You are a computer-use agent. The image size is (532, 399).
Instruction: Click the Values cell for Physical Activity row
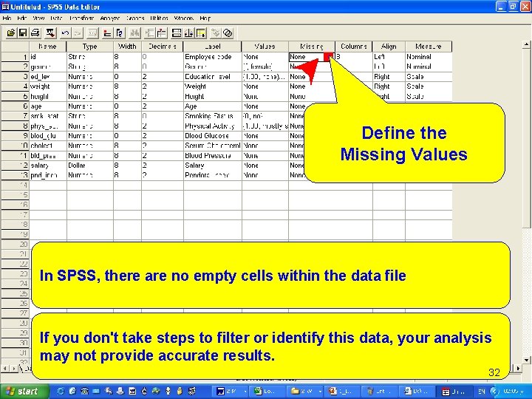265,126
